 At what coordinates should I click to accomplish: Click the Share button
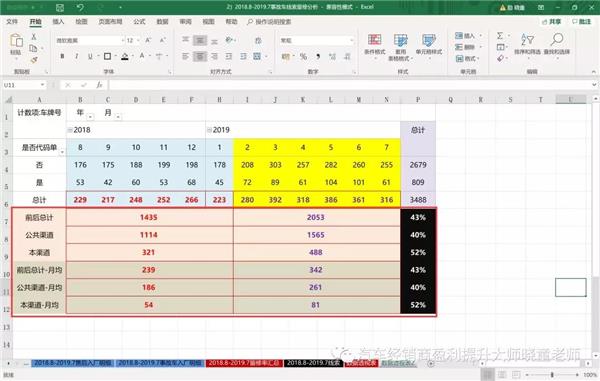tap(551, 21)
